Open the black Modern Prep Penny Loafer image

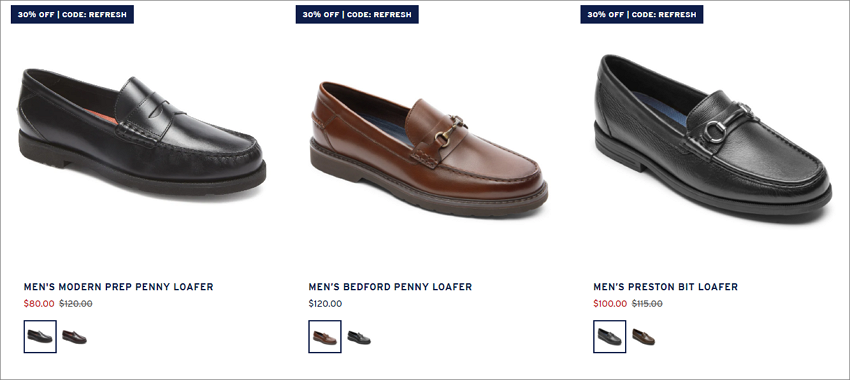click(x=141, y=132)
